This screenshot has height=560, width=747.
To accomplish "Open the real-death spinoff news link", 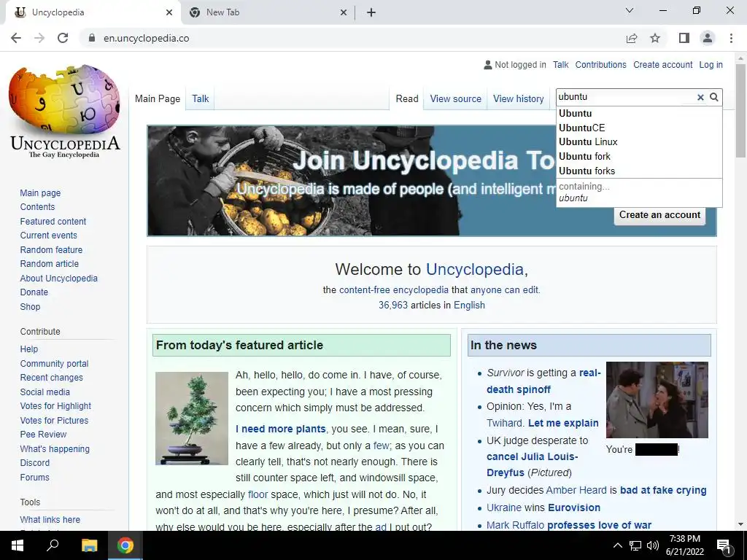I will (x=543, y=381).
